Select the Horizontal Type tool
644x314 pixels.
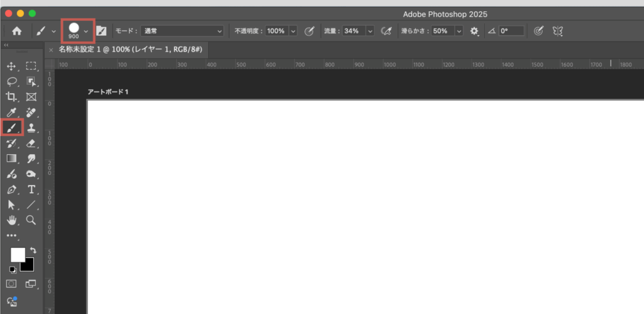(x=31, y=190)
